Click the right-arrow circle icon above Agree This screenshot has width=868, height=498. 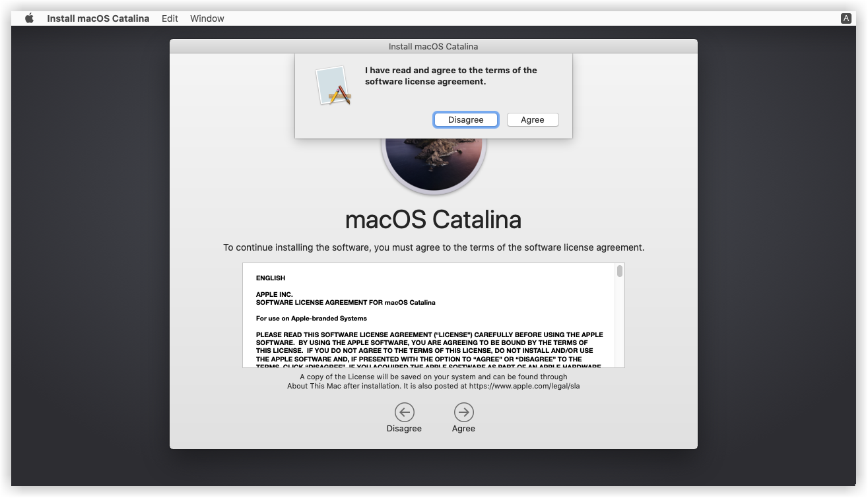(463, 412)
